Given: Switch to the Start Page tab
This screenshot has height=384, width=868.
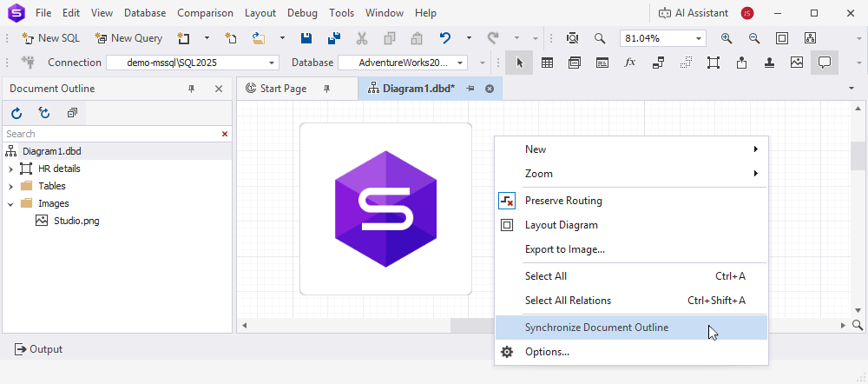Looking at the screenshot, I should (x=284, y=89).
